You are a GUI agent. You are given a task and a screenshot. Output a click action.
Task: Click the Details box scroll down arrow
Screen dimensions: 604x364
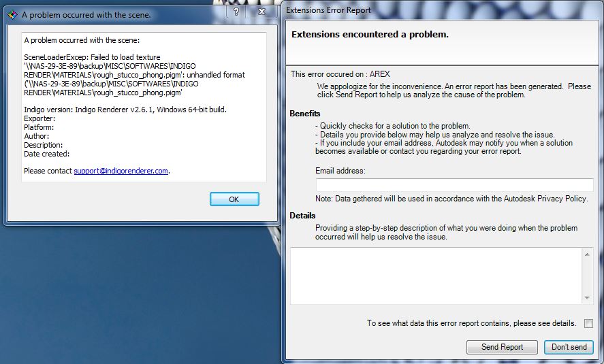tap(587, 298)
